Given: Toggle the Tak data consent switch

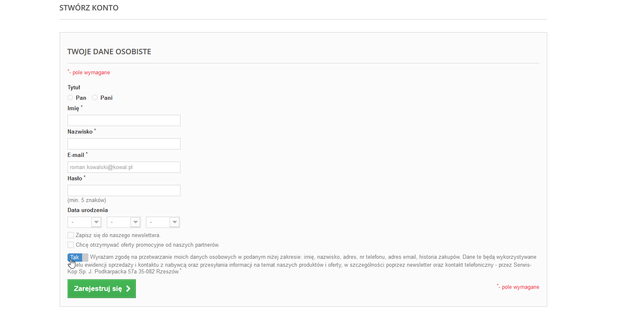Looking at the screenshot, I should click(x=78, y=258).
